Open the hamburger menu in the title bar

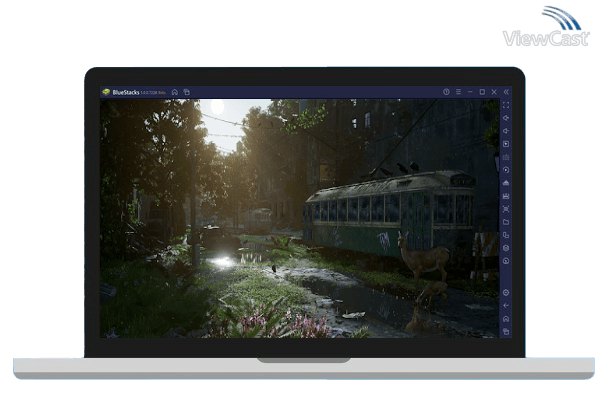pyautogui.click(x=458, y=92)
